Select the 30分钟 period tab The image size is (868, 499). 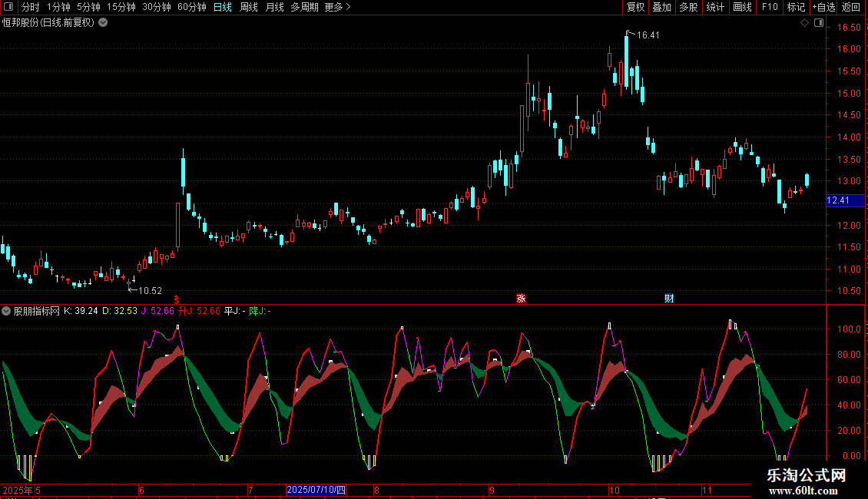pos(156,7)
